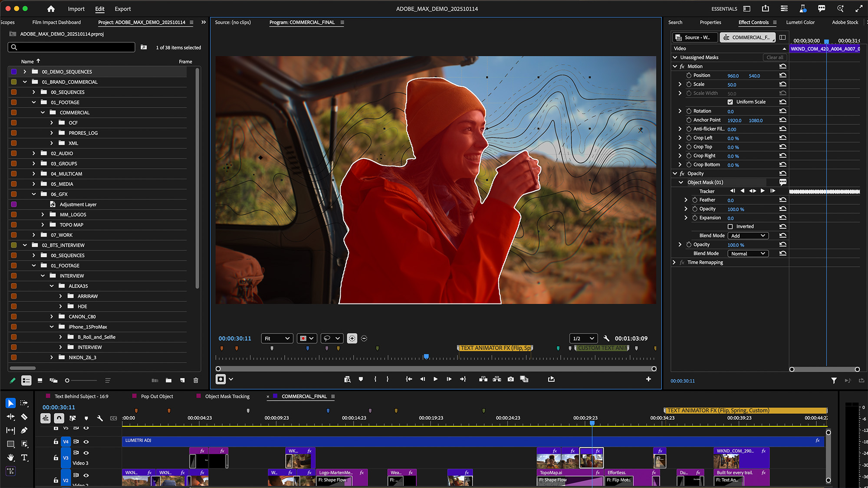Select the Hand tool
868x488 pixels.
pyautogui.click(x=10, y=458)
